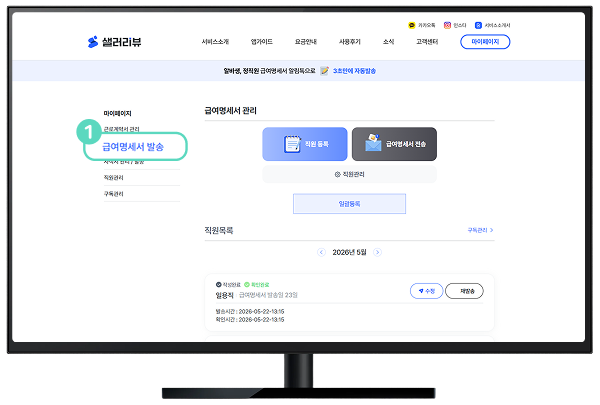The width and height of the screenshot is (600, 405).
Task: Open the Instagram icon link
Action: [447, 25]
